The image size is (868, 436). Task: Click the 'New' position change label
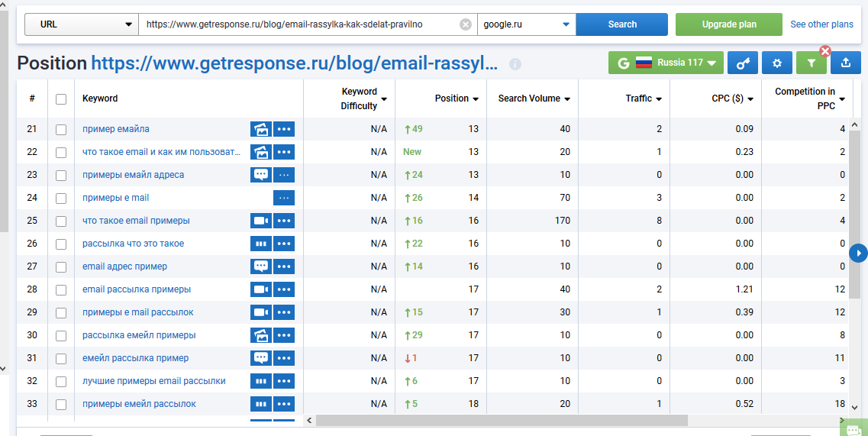point(411,152)
